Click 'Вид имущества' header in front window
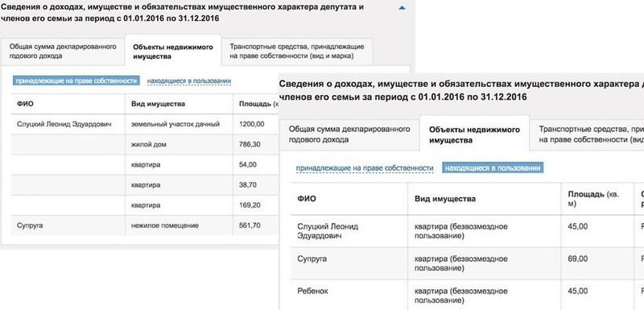 click(445, 199)
